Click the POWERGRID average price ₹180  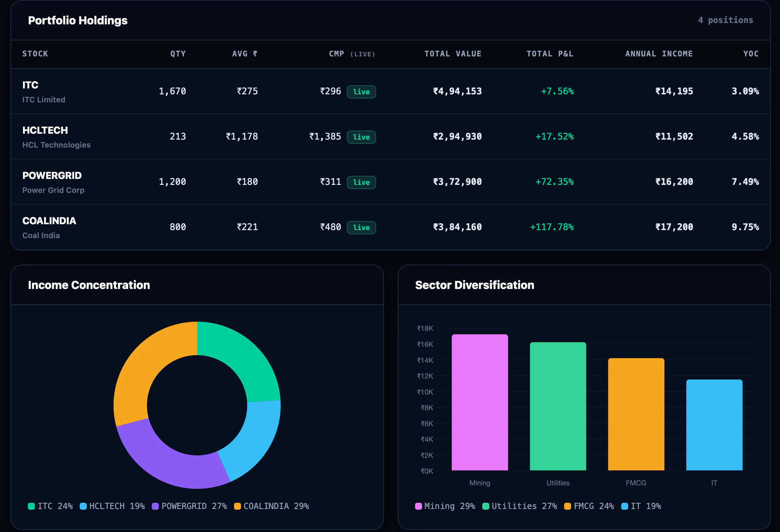click(x=247, y=182)
